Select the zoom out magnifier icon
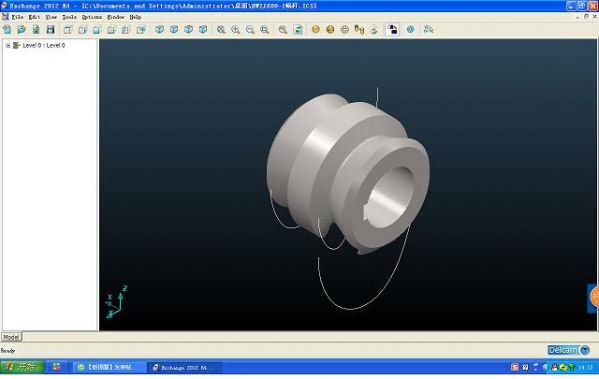Image resolution: width=599 pixels, height=379 pixels. coord(250,29)
